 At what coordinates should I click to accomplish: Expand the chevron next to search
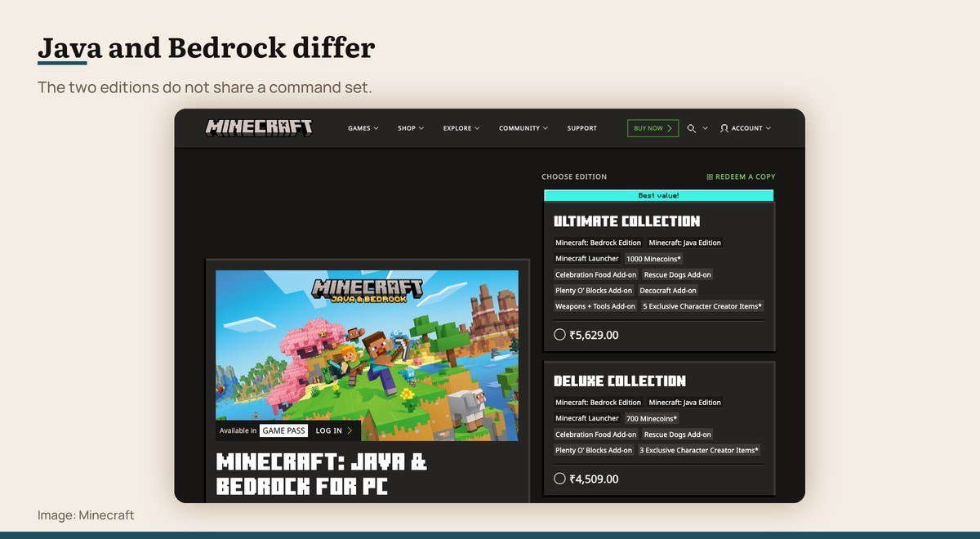(706, 128)
